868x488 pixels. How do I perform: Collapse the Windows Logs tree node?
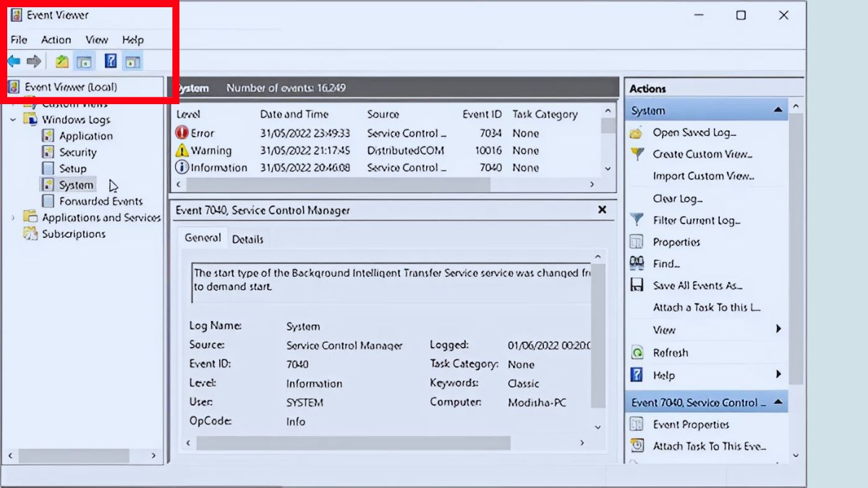pos(13,119)
